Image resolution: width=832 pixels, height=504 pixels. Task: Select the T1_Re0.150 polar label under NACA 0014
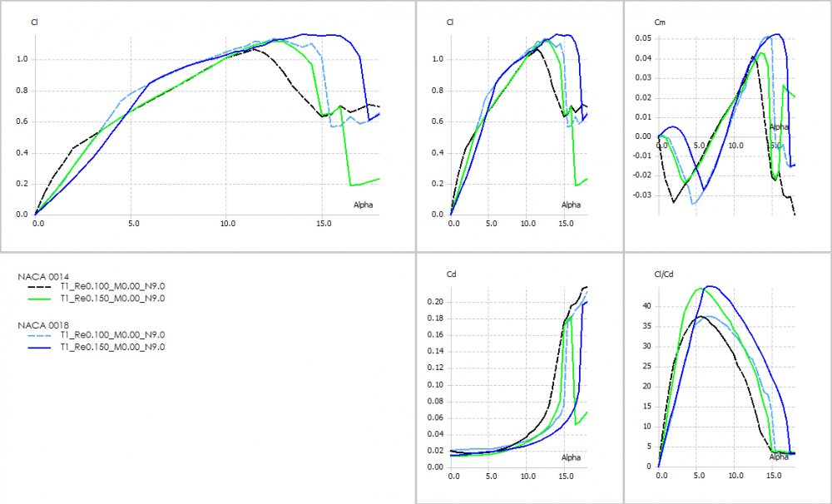[112, 298]
